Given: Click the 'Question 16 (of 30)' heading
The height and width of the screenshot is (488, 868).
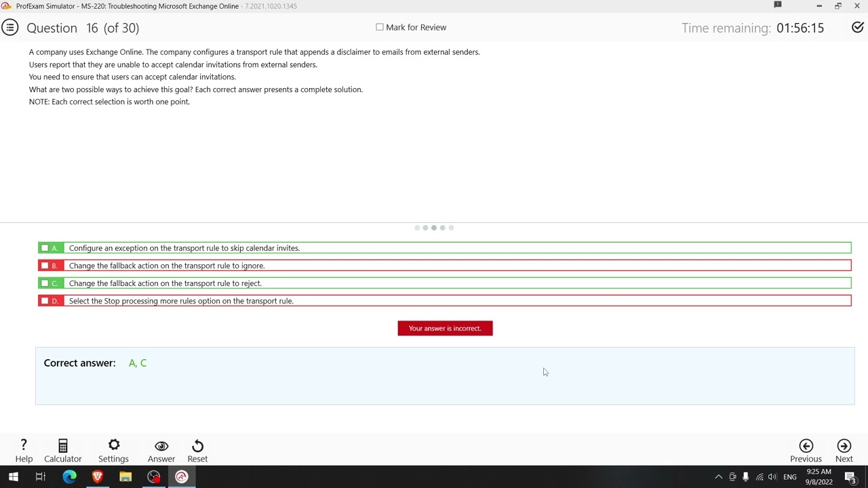Looking at the screenshot, I should 83,28.
